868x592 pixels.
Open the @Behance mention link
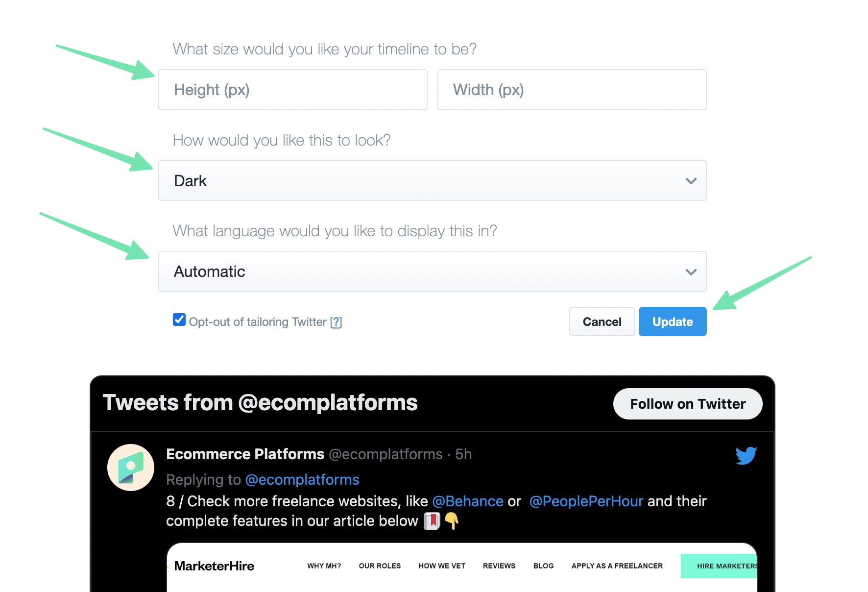click(x=467, y=501)
